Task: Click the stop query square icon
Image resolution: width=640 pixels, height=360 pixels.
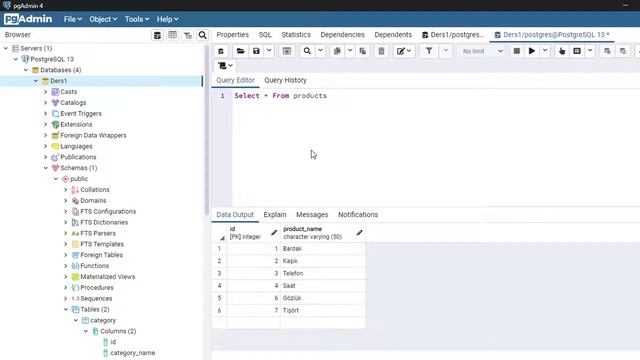Action: 516,51
